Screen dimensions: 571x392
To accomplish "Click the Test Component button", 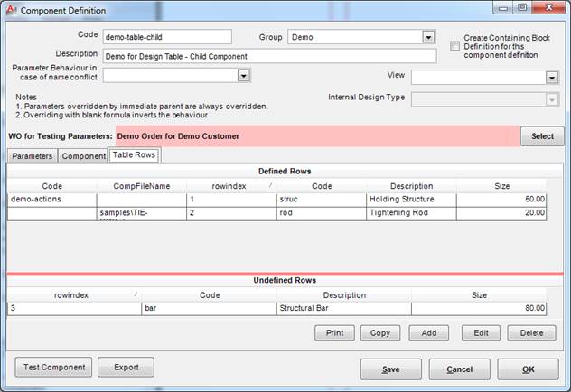I will click(53, 368).
